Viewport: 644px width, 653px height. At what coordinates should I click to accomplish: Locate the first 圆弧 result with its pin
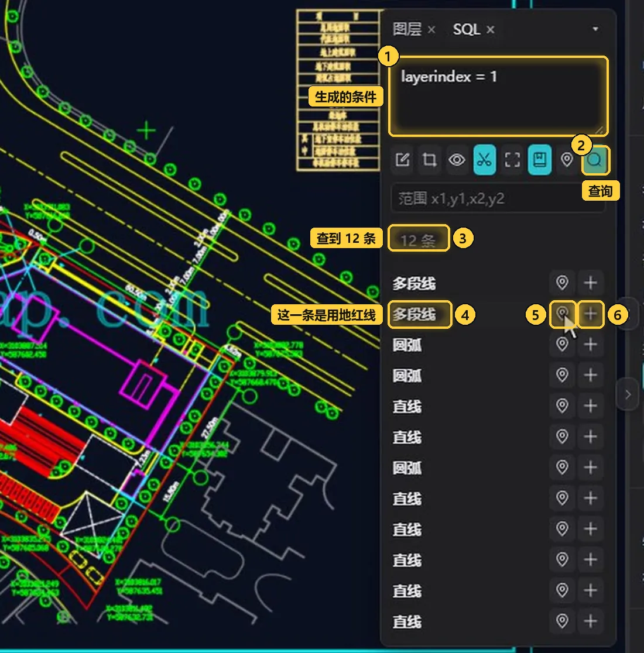coord(562,345)
